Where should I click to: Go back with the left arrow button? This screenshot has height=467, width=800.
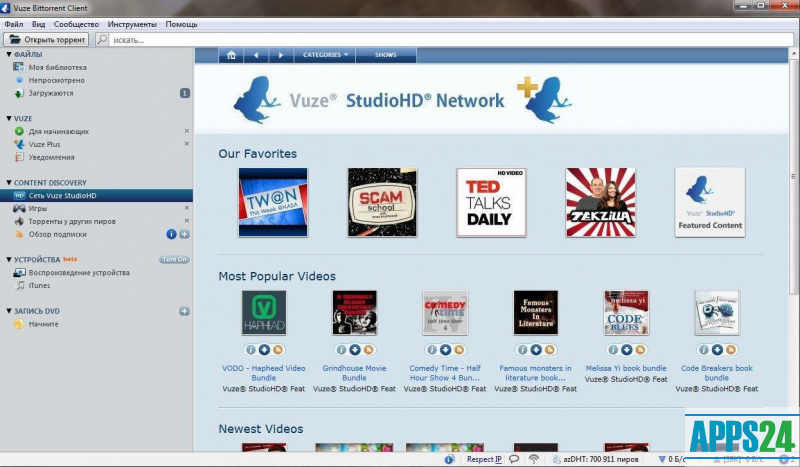point(256,55)
